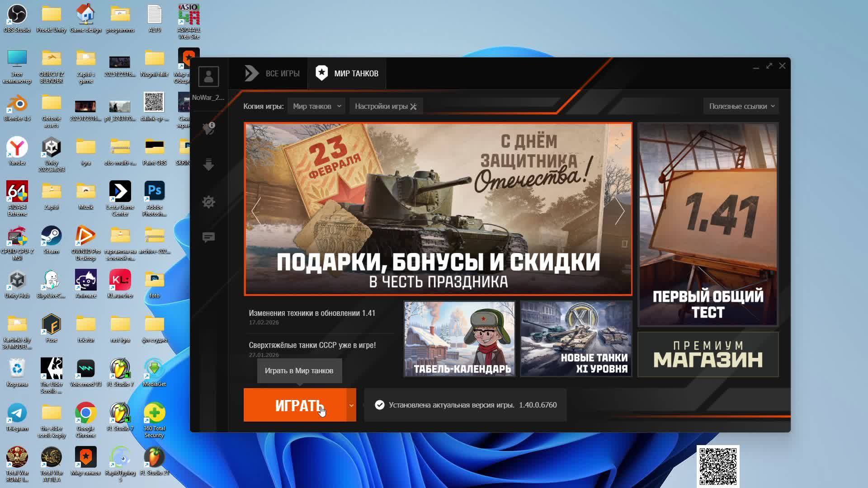Screen dimensions: 868x488
Task: Open ТАБЕЛЬ-КАЛЕНДАРЬ thumbnail
Action: click(x=459, y=339)
